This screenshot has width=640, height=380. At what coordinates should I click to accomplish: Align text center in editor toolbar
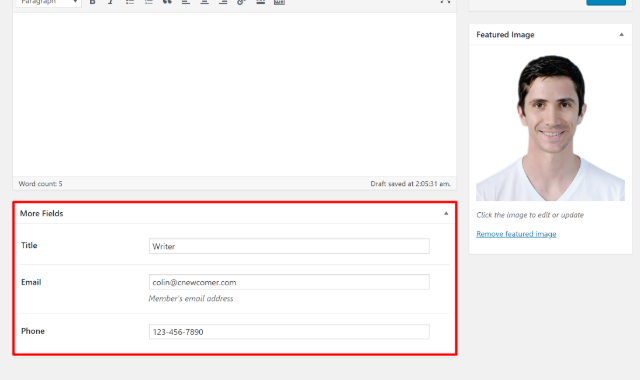[x=204, y=2]
